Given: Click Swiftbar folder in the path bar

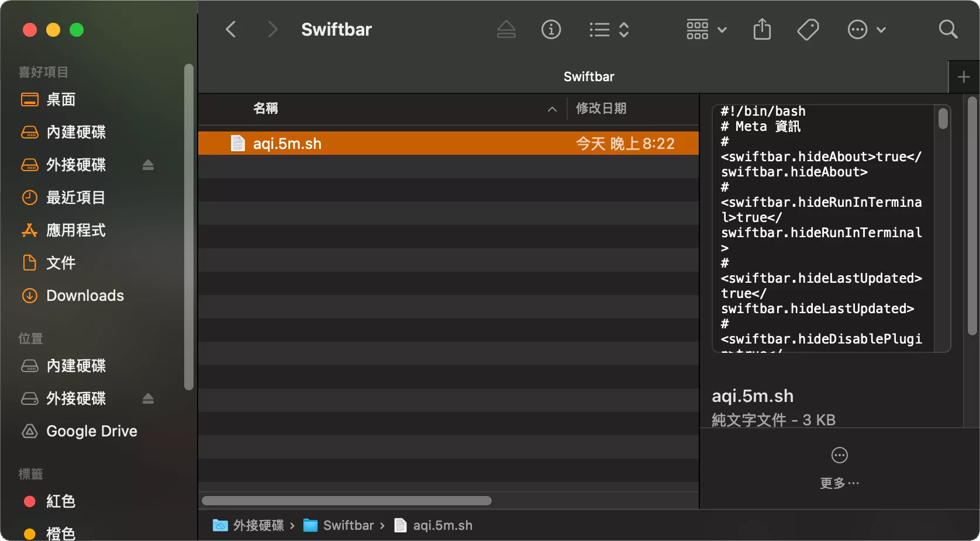Looking at the screenshot, I should click(x=339, y=525).
